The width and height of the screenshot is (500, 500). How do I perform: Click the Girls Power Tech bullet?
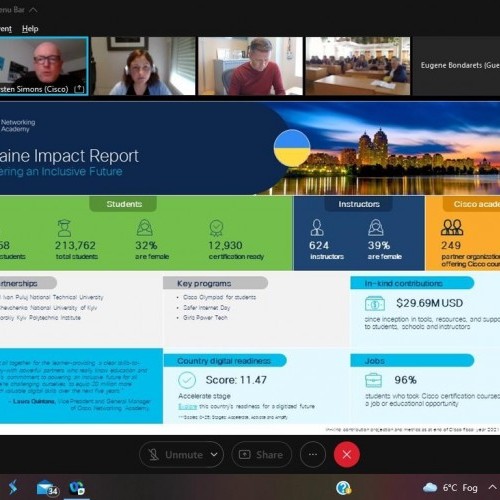click(205, 318)
